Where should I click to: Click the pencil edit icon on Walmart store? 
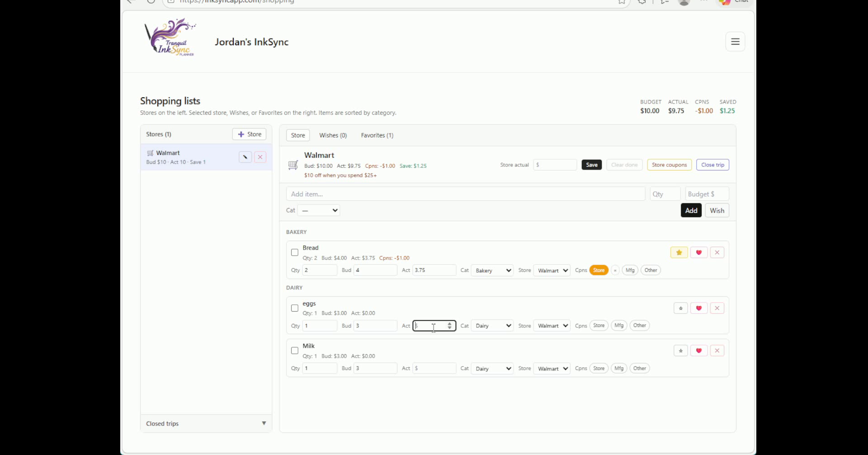[245, 157]
